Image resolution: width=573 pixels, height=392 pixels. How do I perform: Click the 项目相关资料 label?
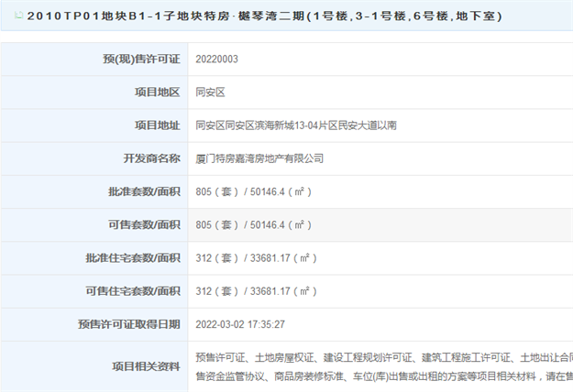(146, 366)
